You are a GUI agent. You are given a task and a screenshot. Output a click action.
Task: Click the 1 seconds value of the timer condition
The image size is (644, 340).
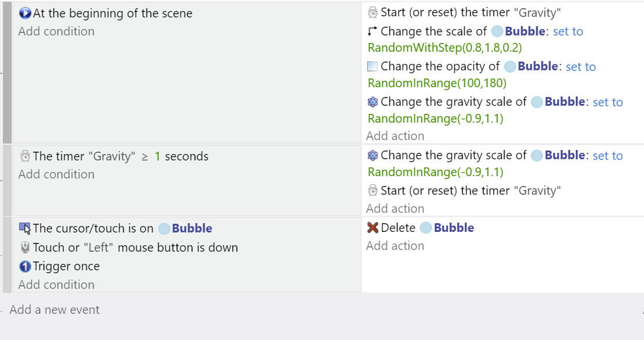coord(158,156)
